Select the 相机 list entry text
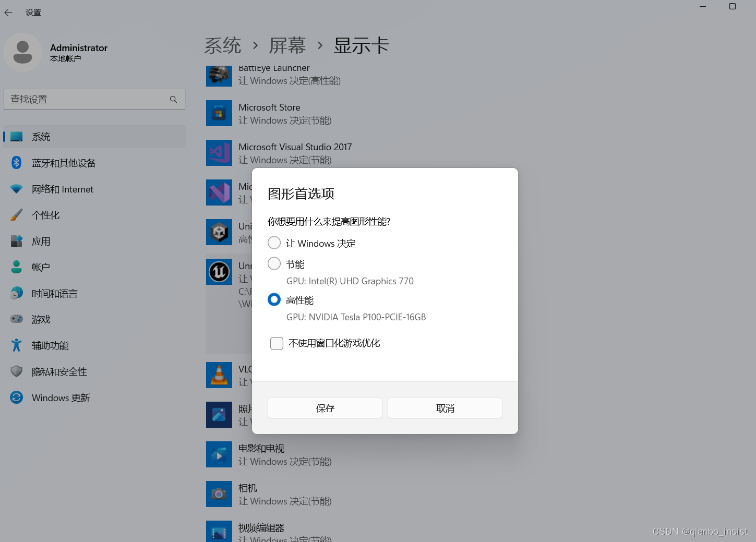 point(248,488)
